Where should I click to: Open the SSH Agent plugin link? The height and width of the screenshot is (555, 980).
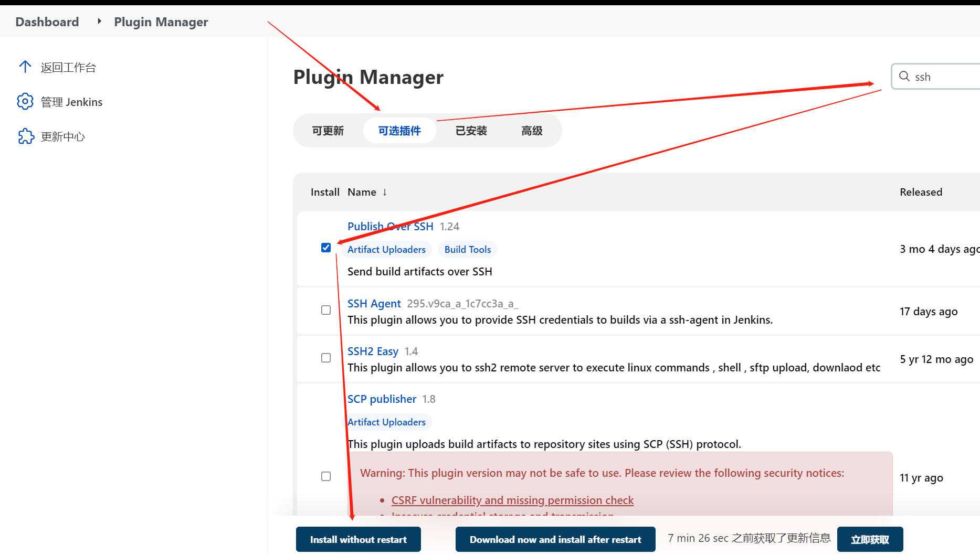tap(374, 303)
